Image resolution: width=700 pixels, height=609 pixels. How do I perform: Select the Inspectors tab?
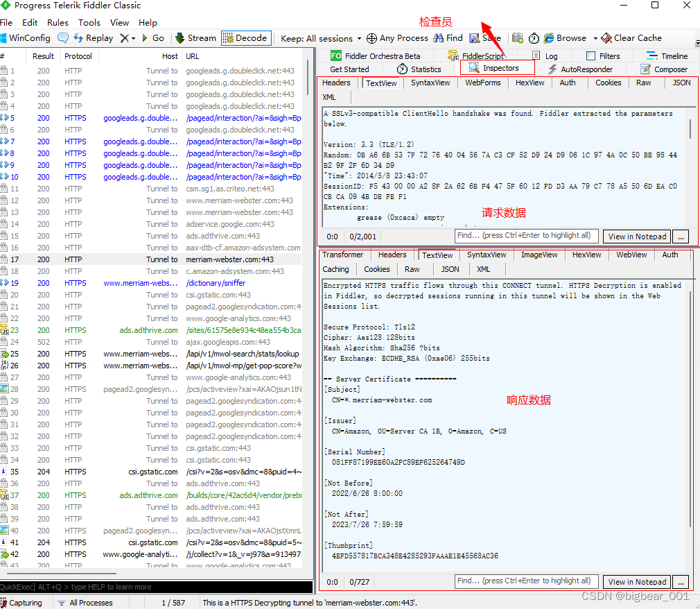pyautogui.click(x=498, y=68)
